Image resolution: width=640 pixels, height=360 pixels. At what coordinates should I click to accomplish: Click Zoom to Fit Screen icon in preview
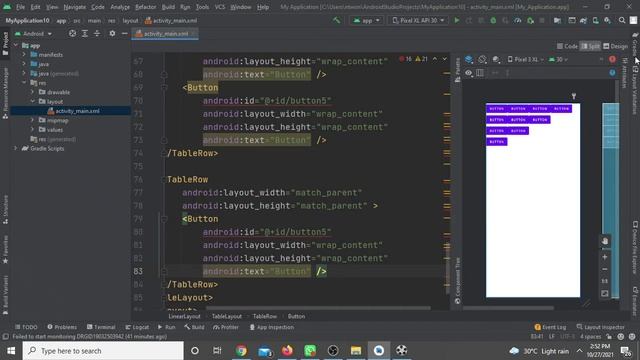click(x=604, y=293)
